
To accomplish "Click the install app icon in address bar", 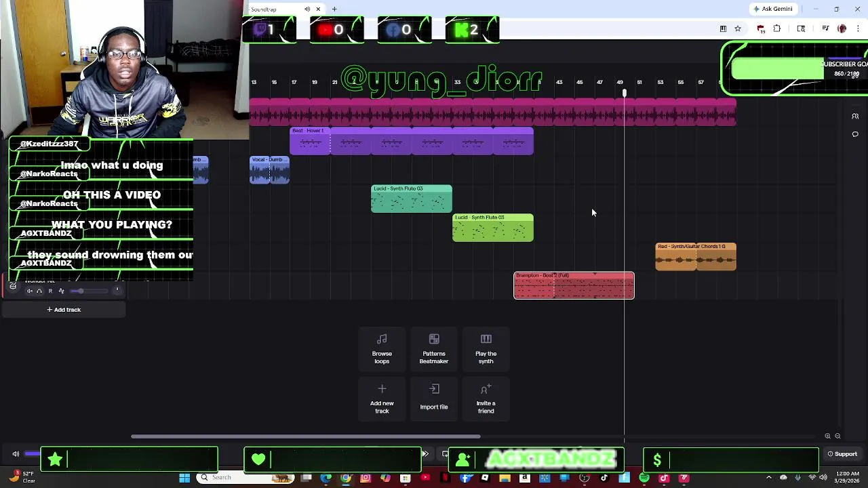I will point(723,28).
